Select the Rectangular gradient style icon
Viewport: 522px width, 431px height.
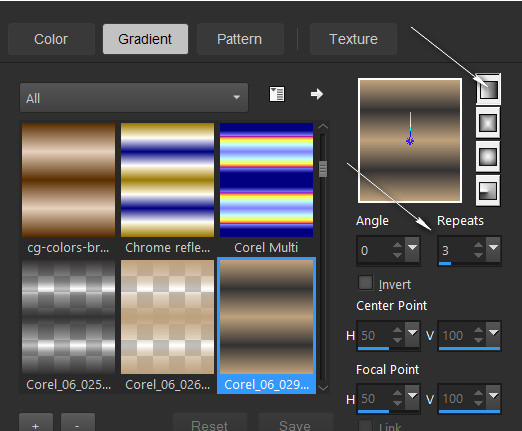(488, 123)
